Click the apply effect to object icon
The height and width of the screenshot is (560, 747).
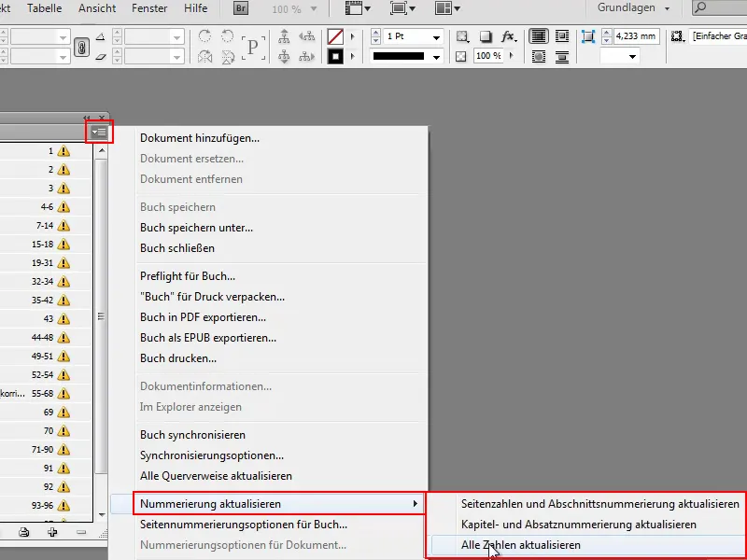point(462,36)
